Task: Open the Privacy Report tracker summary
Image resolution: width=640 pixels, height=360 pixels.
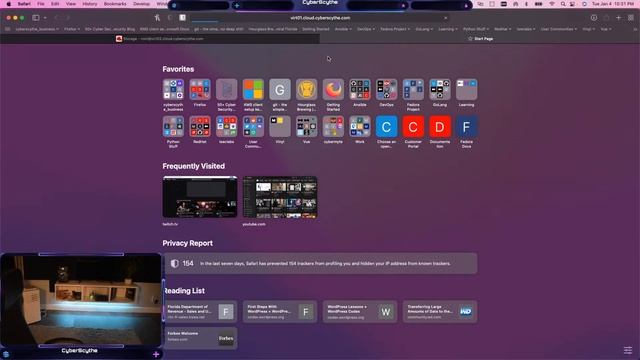Action: click(x=321, y=264)
